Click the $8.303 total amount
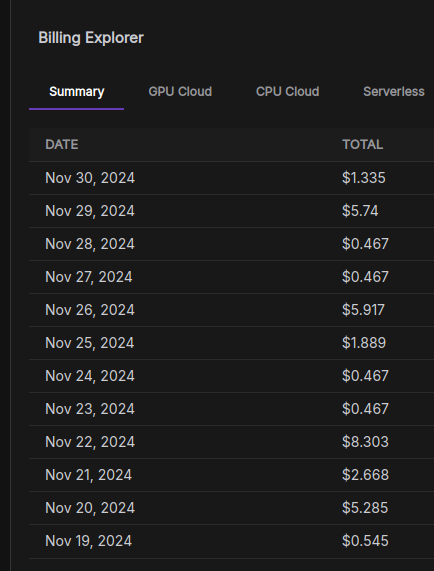Screen dimensions: 434x571 click(x=365, y=442)
